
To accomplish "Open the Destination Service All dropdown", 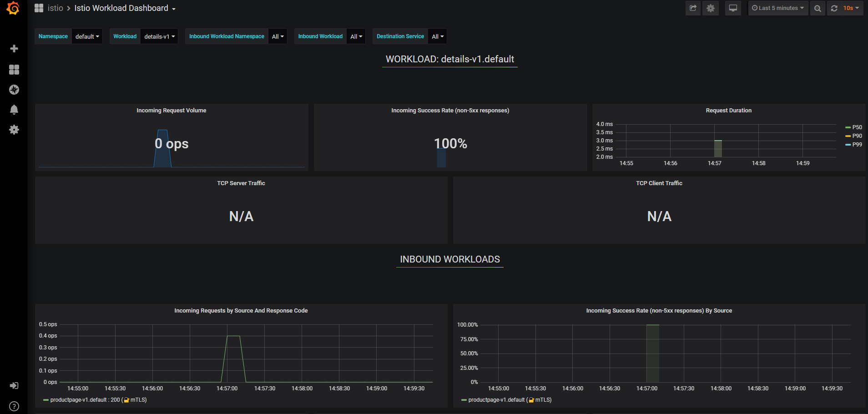I will click(437, 36).
